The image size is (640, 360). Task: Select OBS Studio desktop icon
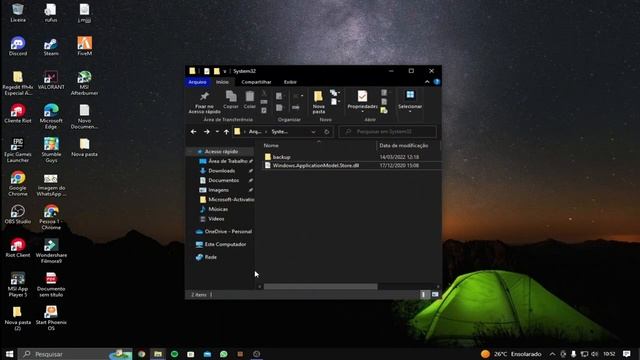(18, 214)
